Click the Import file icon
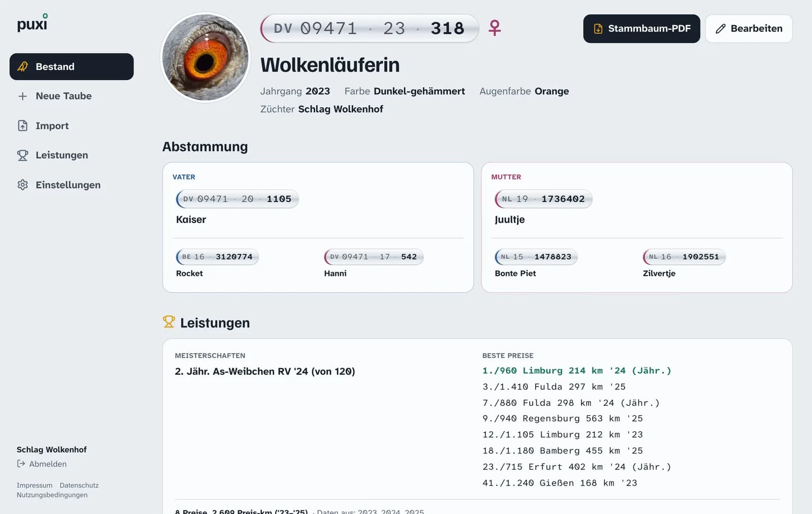Screen dimensions: 812x514 click(x=23, y=125)
